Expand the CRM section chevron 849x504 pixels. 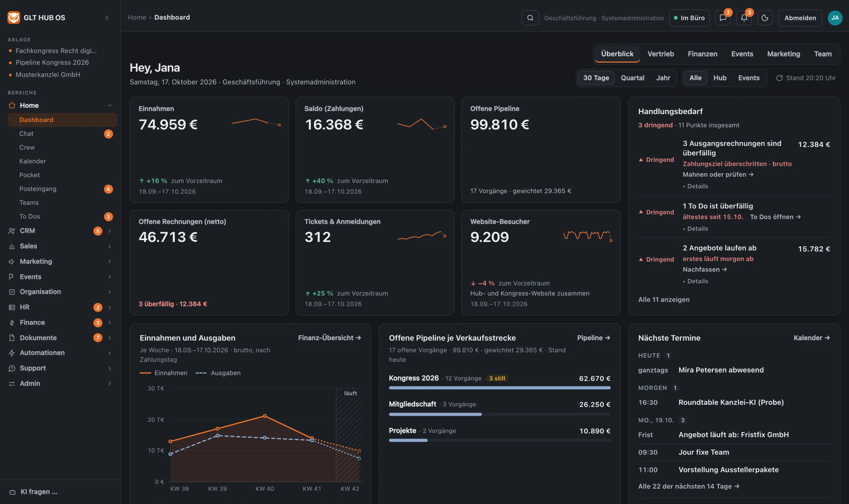pos(109,231)
